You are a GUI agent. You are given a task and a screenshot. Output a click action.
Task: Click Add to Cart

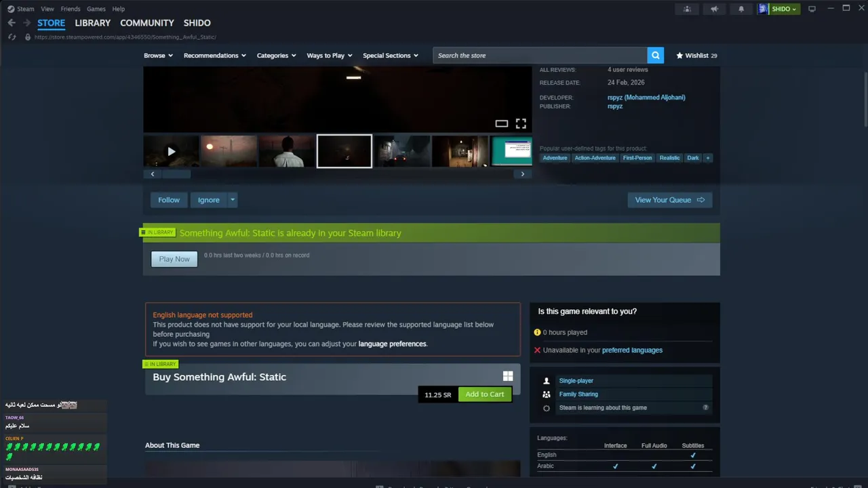coord(485,394)
